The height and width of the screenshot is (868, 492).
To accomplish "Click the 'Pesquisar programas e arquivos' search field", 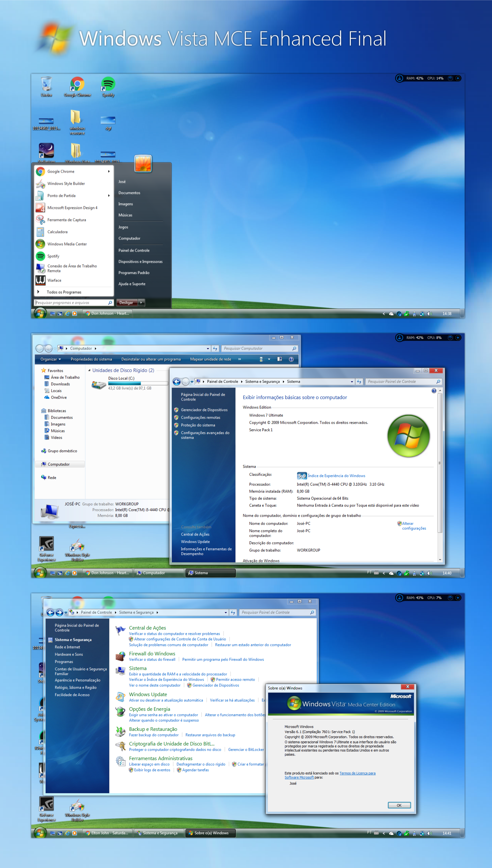I will tap(73, 303).
